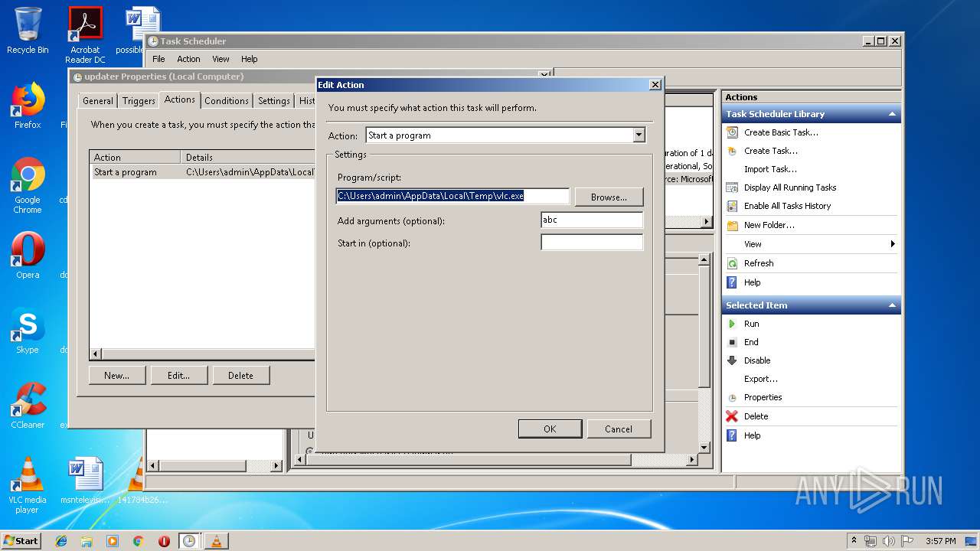This screenshot has height=551, width=980.
Task: Click VLC cone icon in taskbar
Action: tap(216, 541)
